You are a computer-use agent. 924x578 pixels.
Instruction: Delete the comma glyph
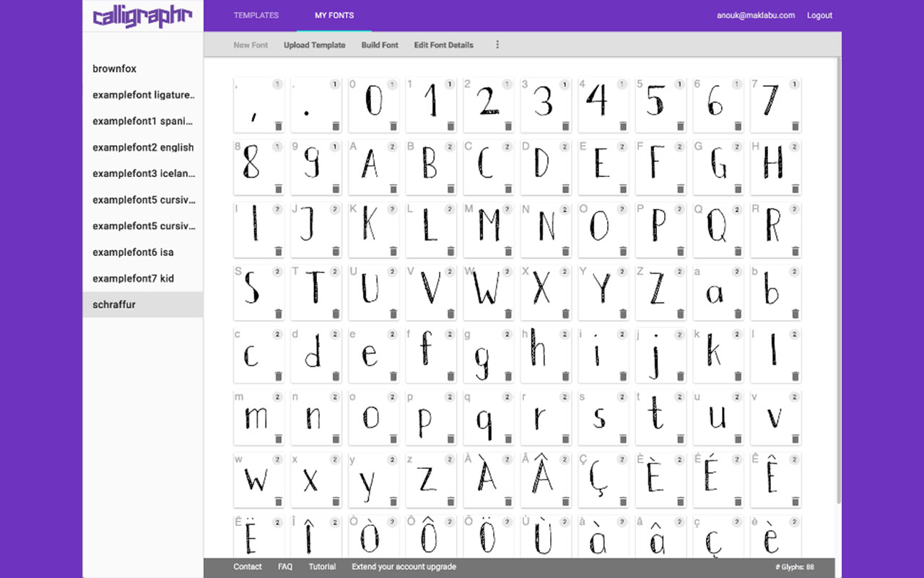pos(279,126)
